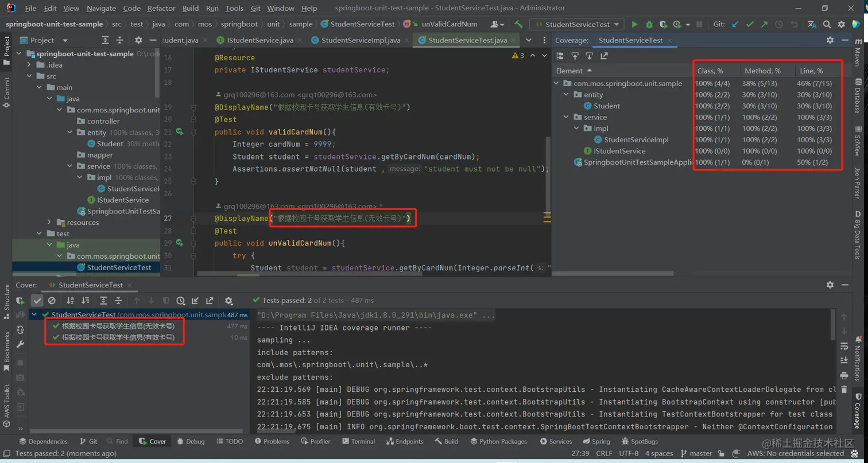Viewport: 868px width, 463px height.
Task: Click the 3 warnings indicator in editor
Action: pos(518,56)
